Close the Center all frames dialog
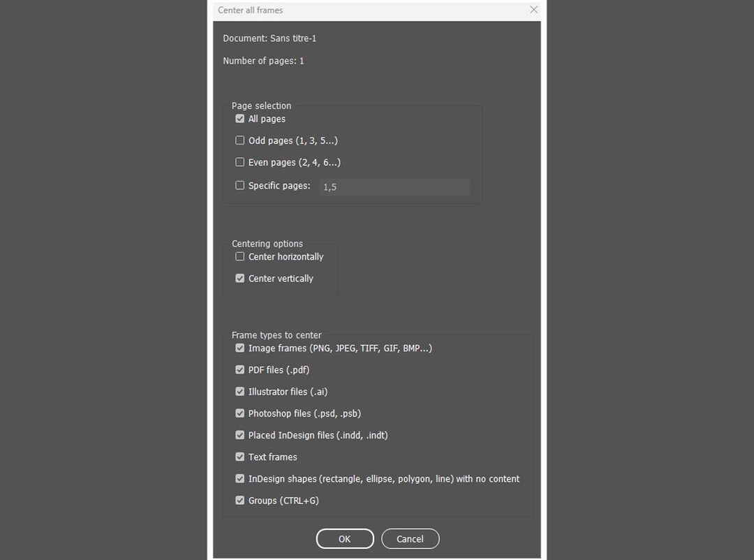The width and height of the screenshot is (754, 560). coord(534,10)
